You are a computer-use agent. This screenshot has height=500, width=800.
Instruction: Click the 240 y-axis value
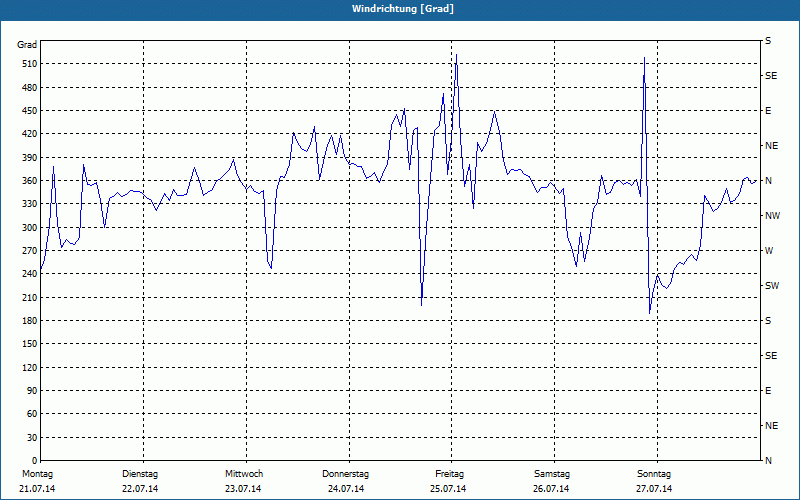click(x=30, y=273)
